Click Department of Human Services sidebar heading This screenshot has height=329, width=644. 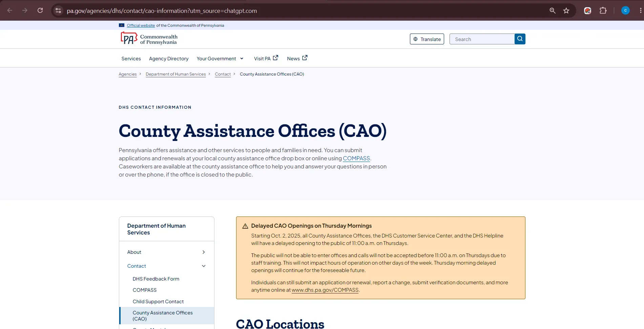point(157,229)
